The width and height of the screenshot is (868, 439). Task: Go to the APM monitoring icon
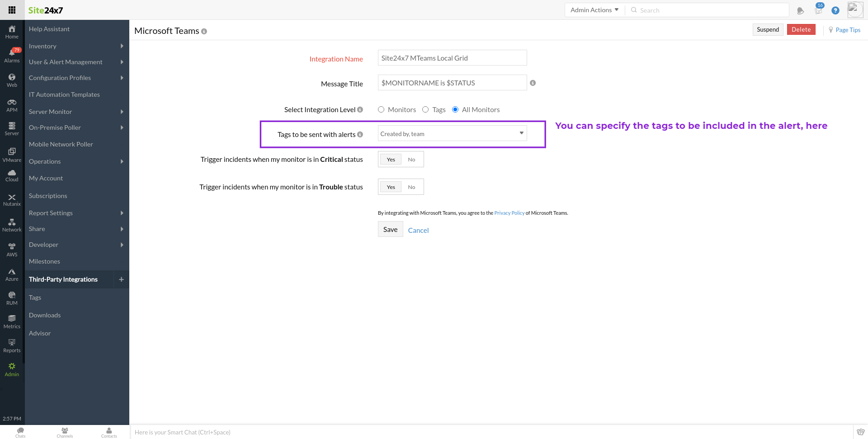12,105
